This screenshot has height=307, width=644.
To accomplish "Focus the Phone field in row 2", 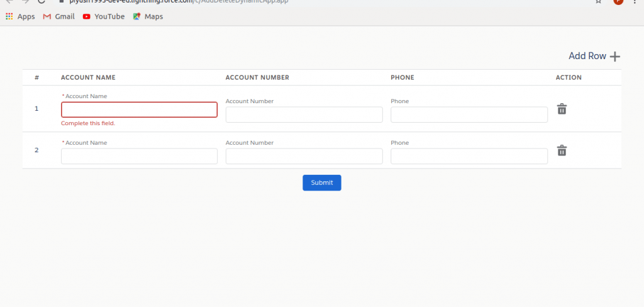I will tap(469, 156).
